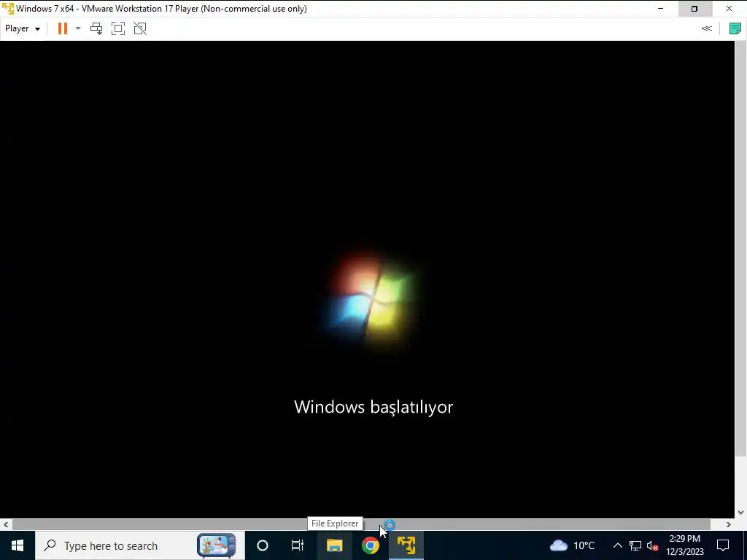Open the Player menu
747x560 pixels.
23,28
